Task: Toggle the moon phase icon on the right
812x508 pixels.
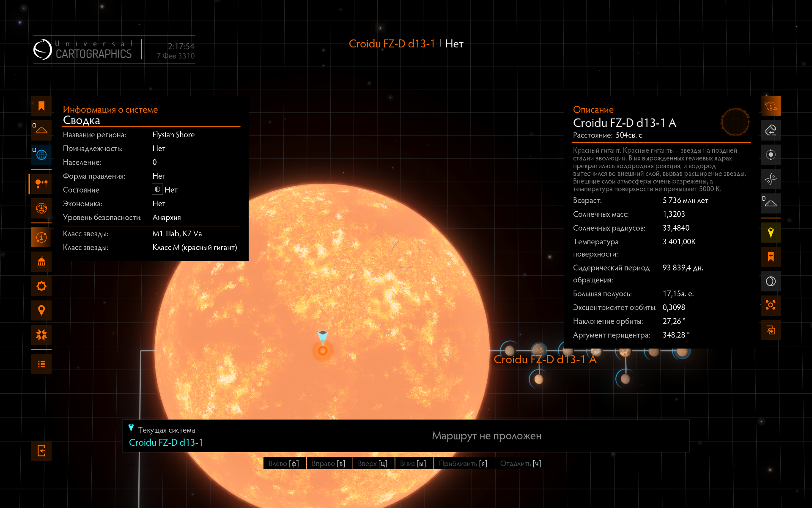Action: [x=771, y=281]
